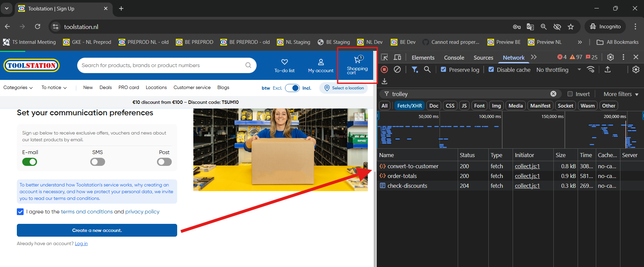644x267 pixels.
Task: Expand the Categories dropdown
Action: 18,88
